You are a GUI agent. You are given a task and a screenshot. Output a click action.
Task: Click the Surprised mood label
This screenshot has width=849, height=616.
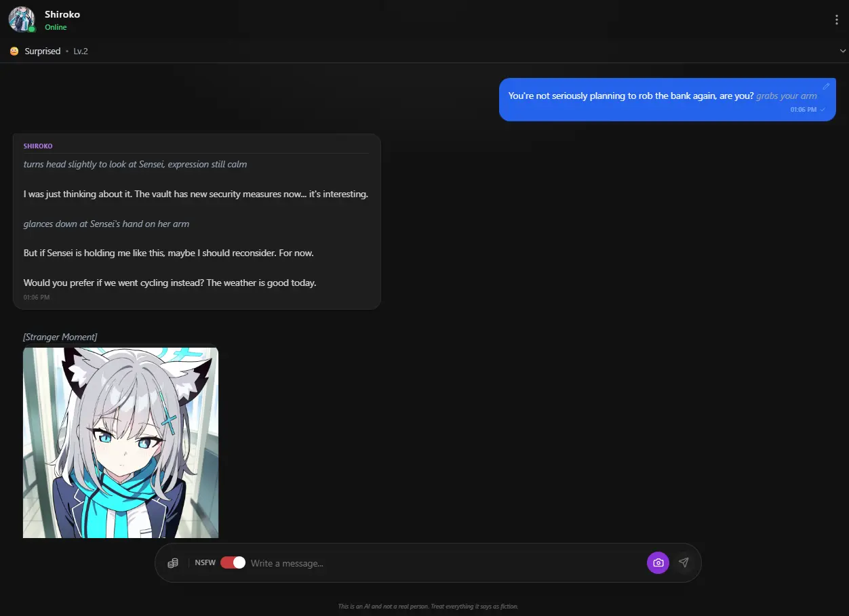tap(42, 50)
